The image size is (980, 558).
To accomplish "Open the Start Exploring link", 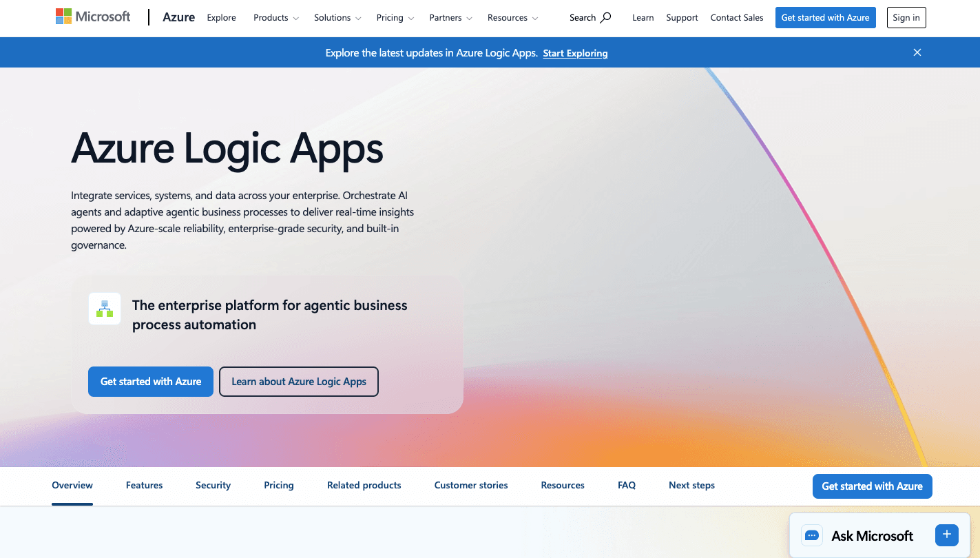I will (x=575, y=53).
